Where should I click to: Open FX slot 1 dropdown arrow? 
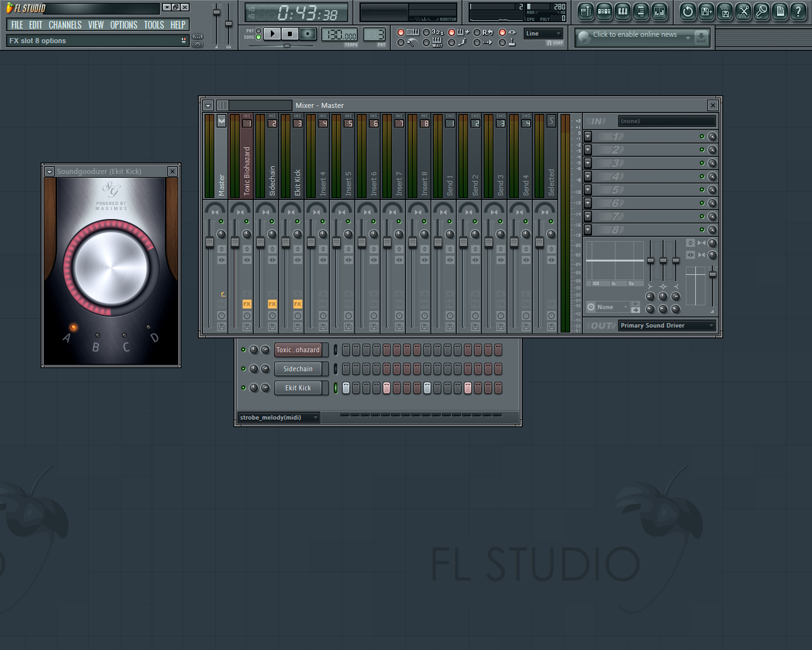[x=588, y=136]
